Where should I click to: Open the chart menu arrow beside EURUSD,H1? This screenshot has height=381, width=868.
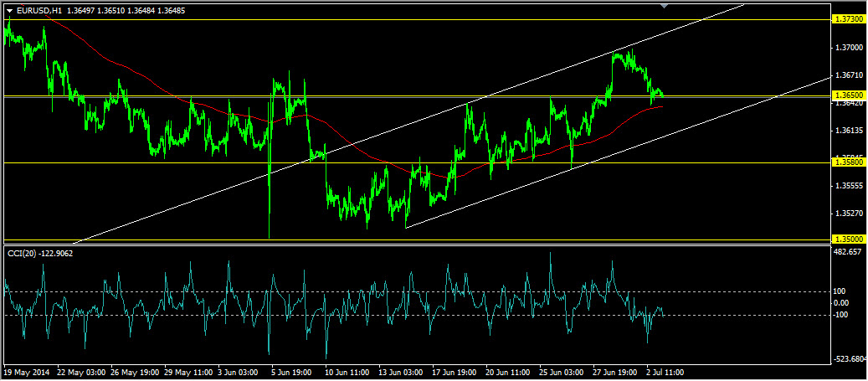[9, 9]
